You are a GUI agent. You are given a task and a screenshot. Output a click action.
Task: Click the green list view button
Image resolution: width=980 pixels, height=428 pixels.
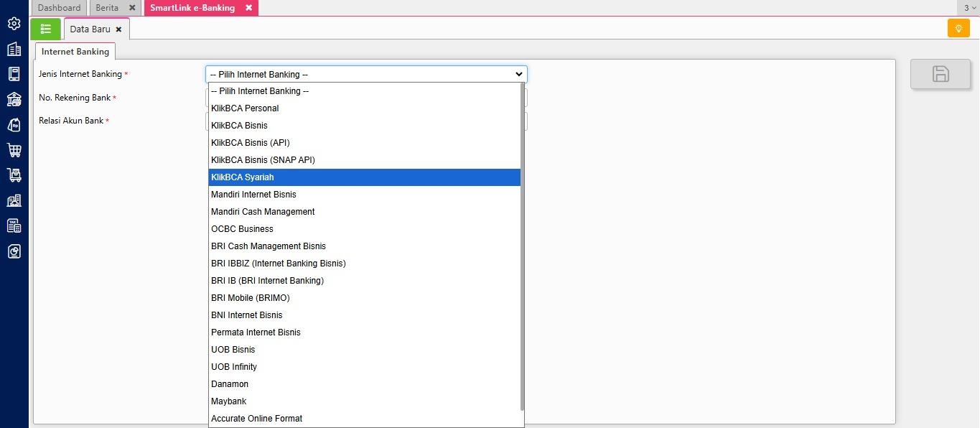pos(46,29)
